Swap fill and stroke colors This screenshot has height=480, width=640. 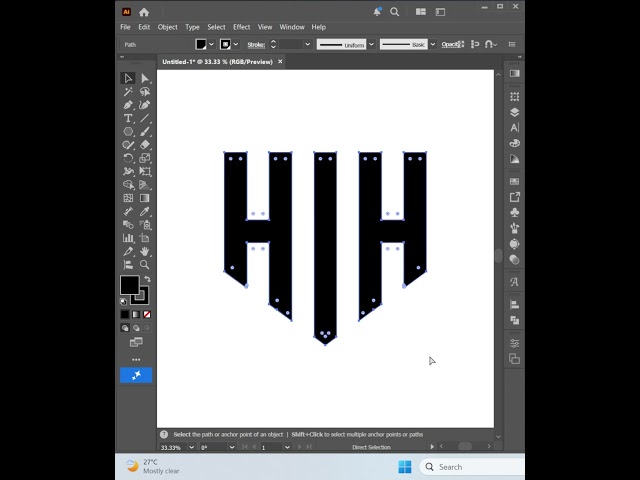pos(147,279)
